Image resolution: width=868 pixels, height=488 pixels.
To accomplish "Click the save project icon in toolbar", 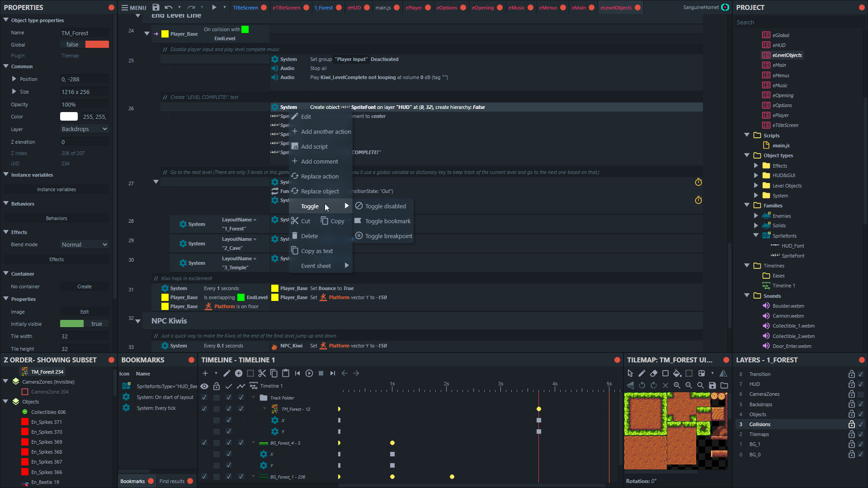I will [156, 7].
